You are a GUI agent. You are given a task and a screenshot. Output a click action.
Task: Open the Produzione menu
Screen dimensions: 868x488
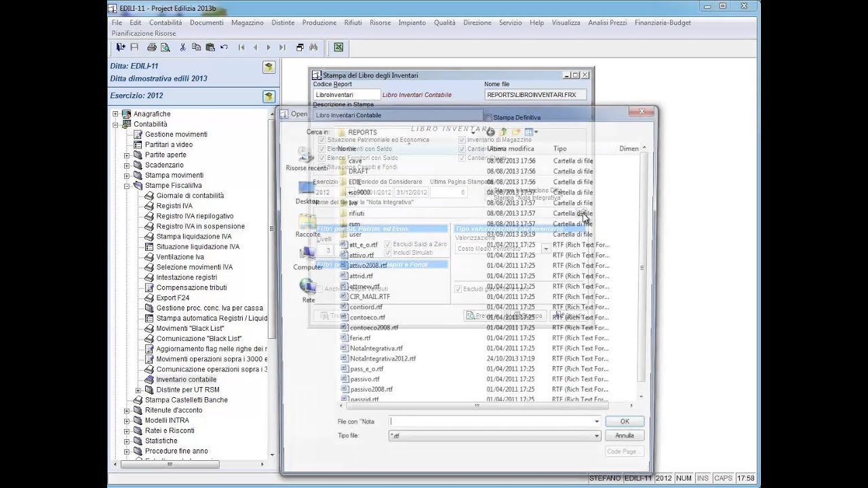point(319,22)
